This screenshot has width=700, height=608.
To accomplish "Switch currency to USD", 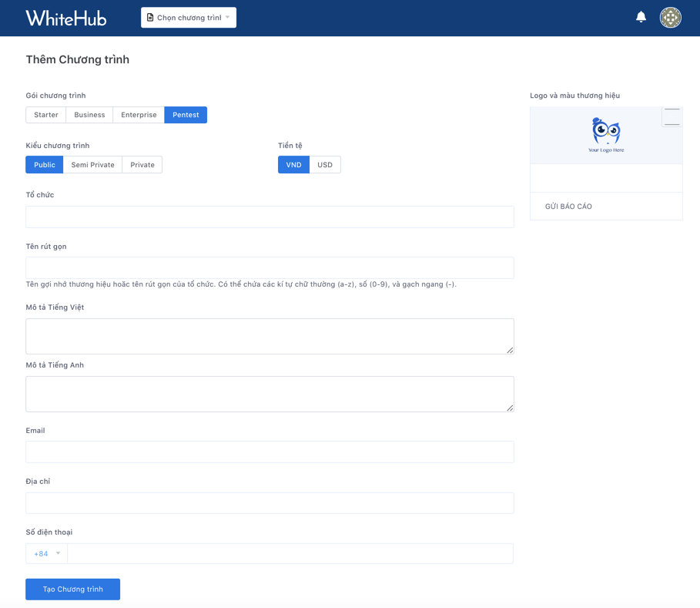I will pos(325,164).
